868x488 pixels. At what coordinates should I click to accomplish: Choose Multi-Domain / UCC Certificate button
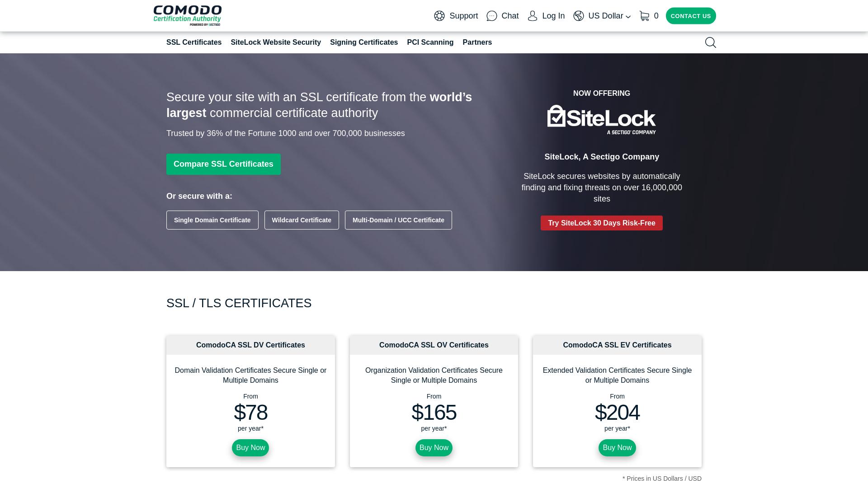(x=398, y=220)
